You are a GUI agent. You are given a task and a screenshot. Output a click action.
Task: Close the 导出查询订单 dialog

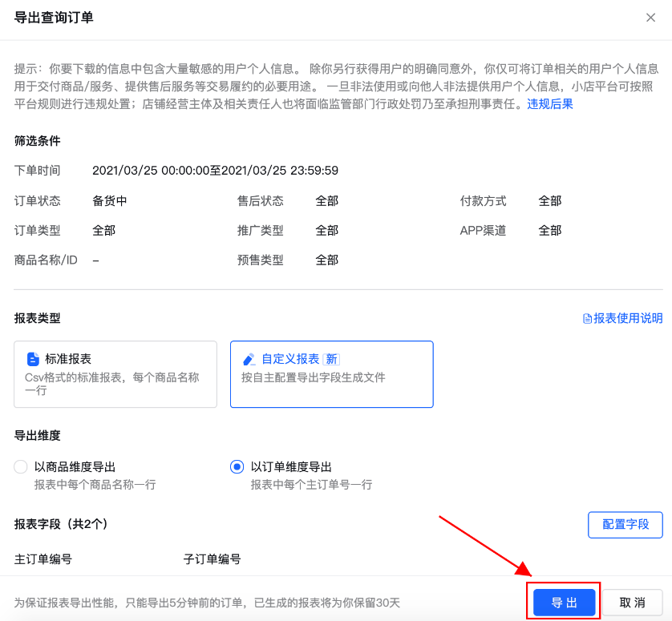650,18
